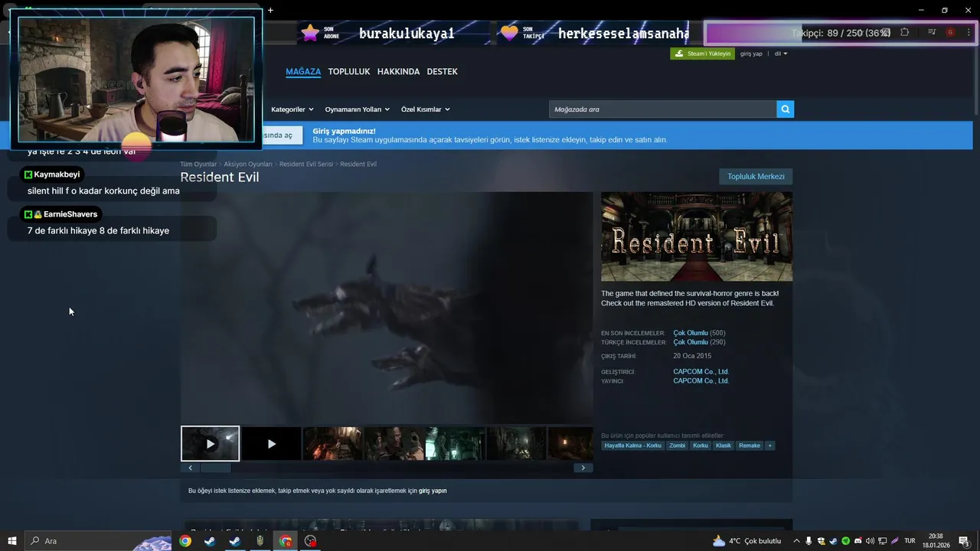
Task: Click Windows taskbar Ara search box
Action: click(x=98, y=541)
